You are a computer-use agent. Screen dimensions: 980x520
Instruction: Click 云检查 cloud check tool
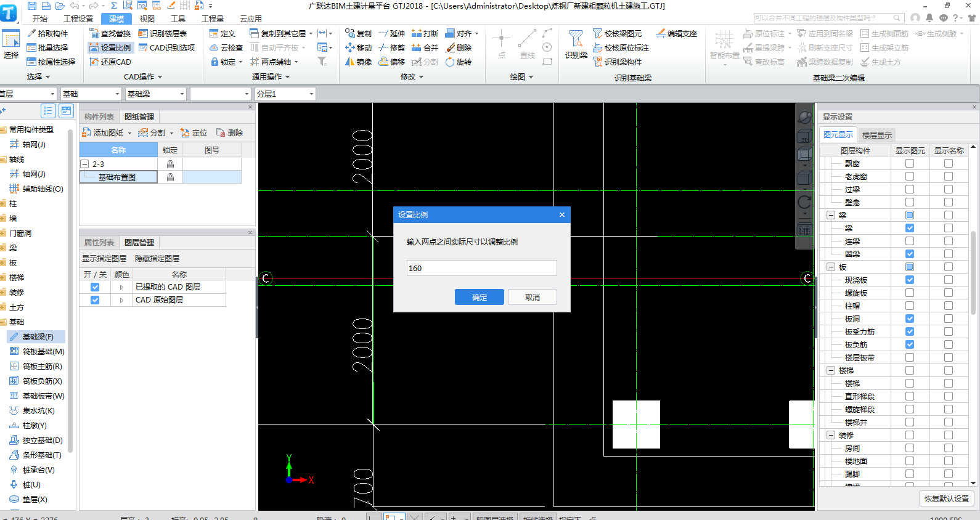pyautogui.click(x=226, y=47)
